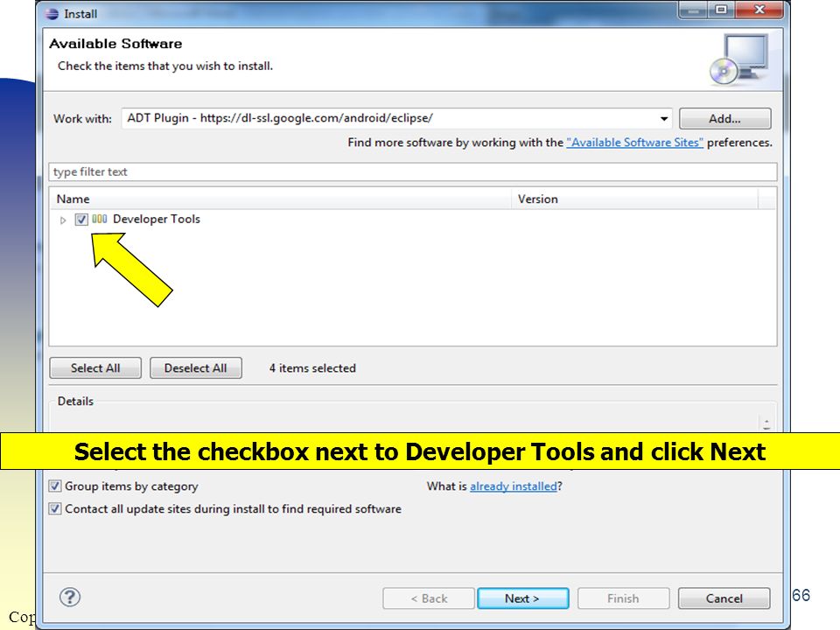Image resolution: width=840 pixels, height=630 pixels.
Task: Click the Version column header
Action: (635, 199)
